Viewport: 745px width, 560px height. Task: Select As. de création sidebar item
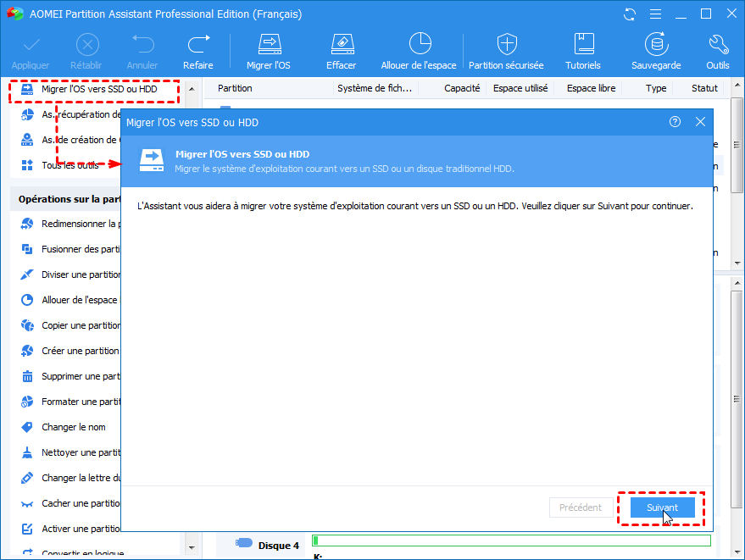(x=70, y=140)
